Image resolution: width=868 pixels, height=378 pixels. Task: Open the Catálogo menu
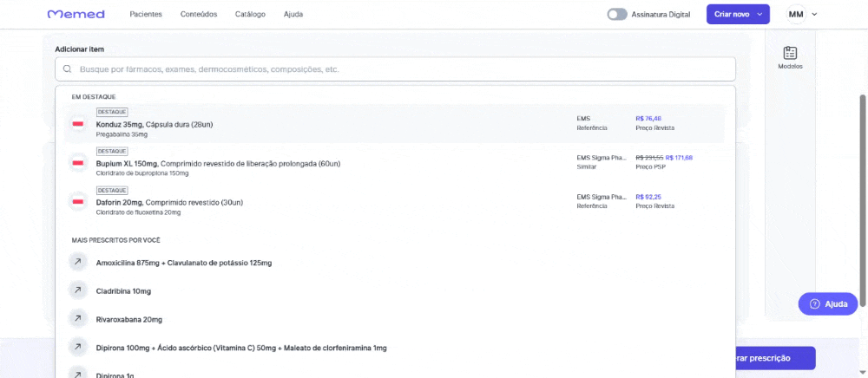[x=250, y=15]
